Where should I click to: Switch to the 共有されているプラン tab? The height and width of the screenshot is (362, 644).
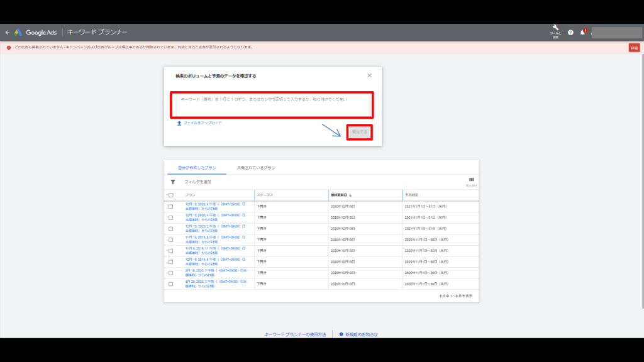[256, 168]
